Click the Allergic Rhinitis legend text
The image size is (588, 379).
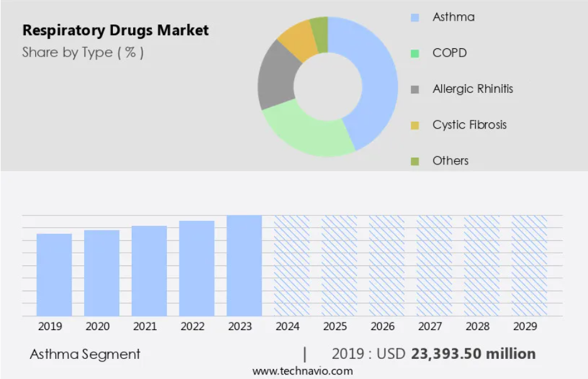click(x=473, y=89)
